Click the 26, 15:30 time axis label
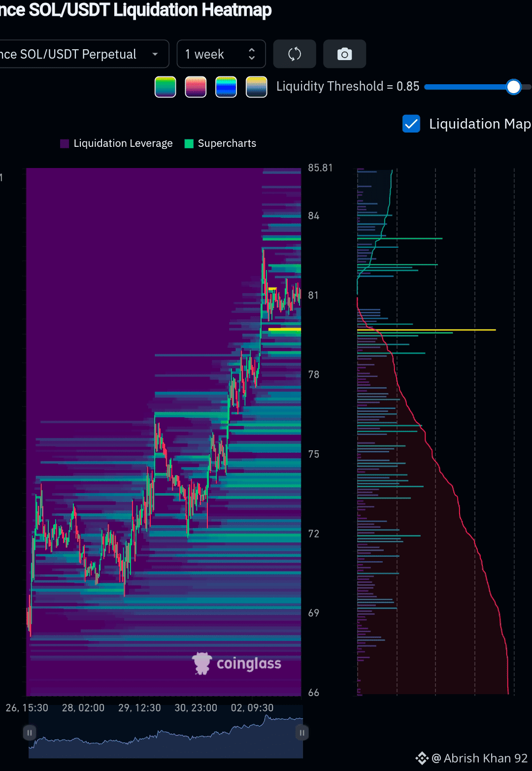This screenshot has height=771, width=532. [27, 708]
